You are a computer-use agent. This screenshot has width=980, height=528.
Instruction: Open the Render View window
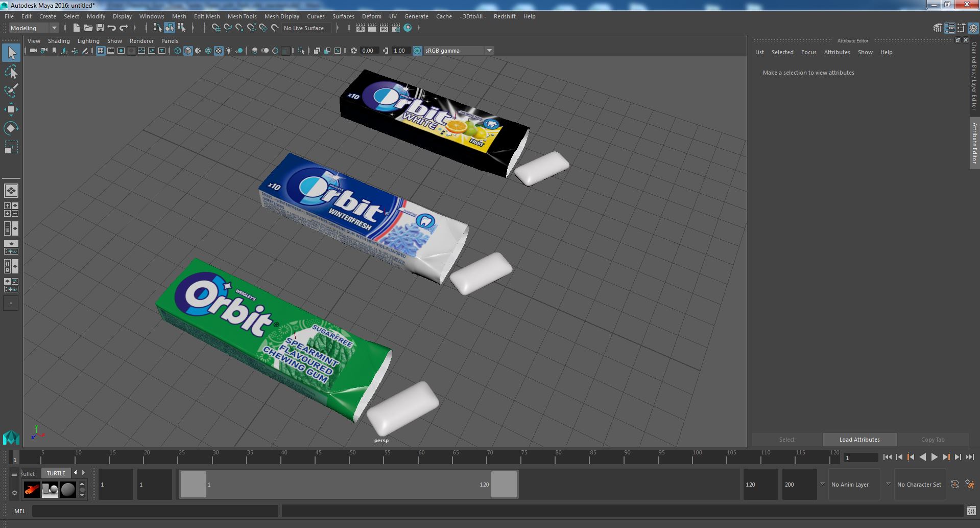[x=361, y=28]
